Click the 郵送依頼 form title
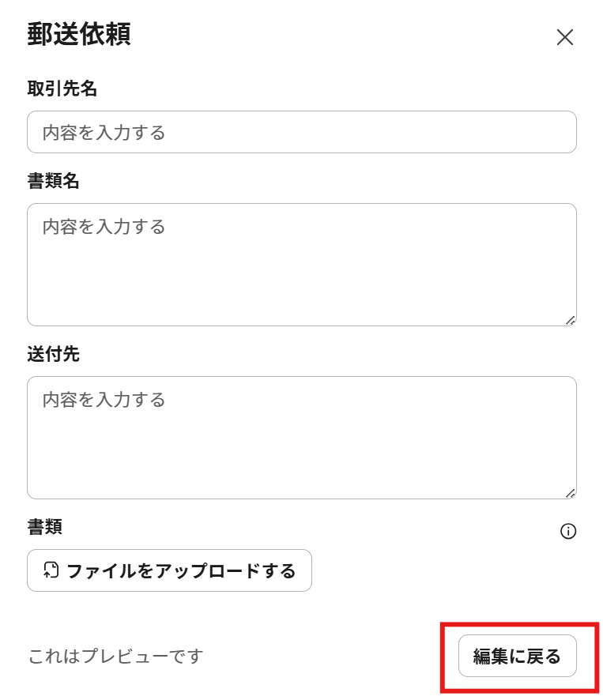The width and height of the screenshot is (603, 700). (78, 35)
